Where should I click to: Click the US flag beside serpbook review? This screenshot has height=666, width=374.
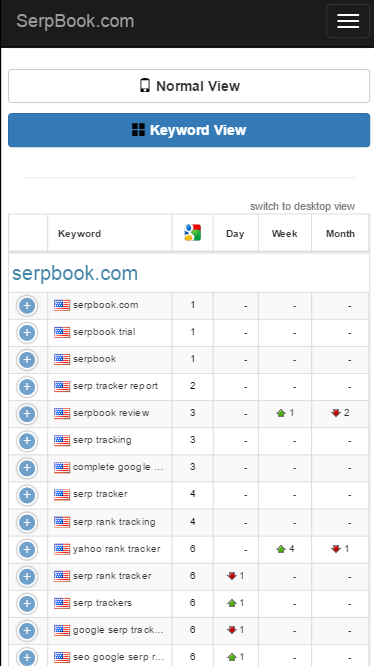(62, 413)
